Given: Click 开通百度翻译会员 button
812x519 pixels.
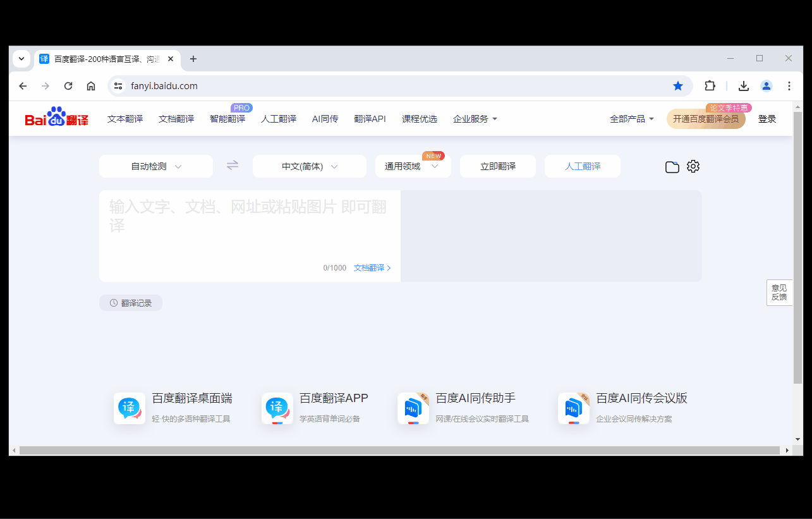Looking at the screenshot, I should (x=706, y=119).
